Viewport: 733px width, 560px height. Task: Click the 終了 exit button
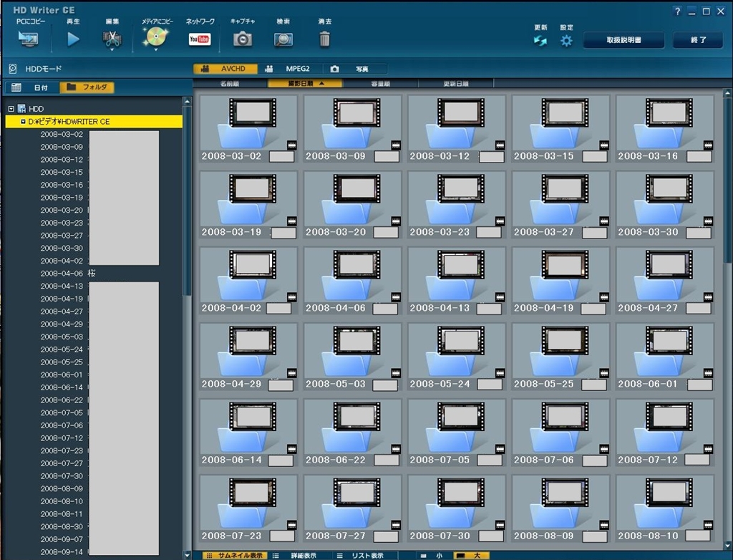pyautogui.click(x=697, y=40)
